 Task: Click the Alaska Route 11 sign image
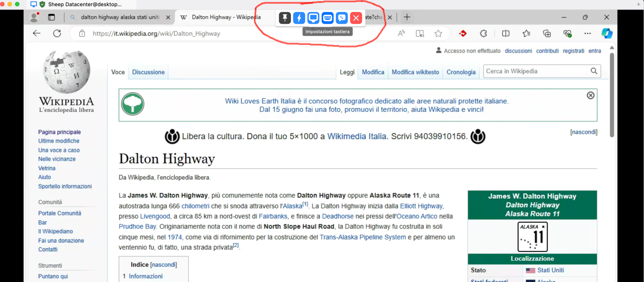coord(532,236)
